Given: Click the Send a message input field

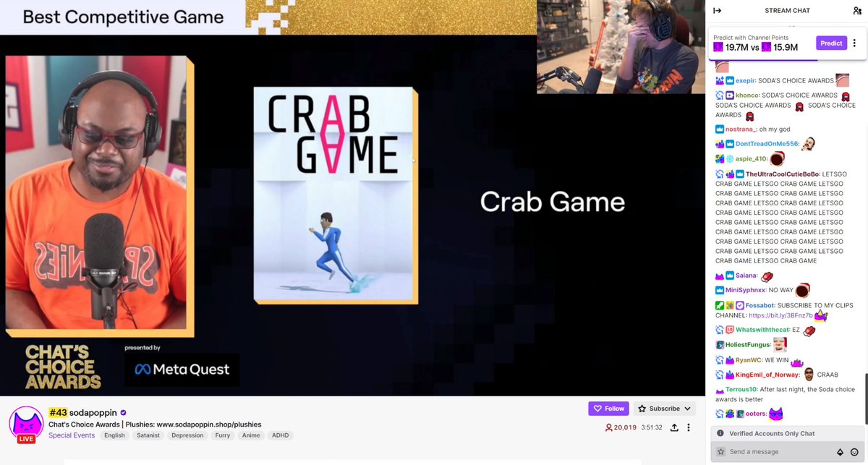Looking at the screenshot, I should 780,451.
